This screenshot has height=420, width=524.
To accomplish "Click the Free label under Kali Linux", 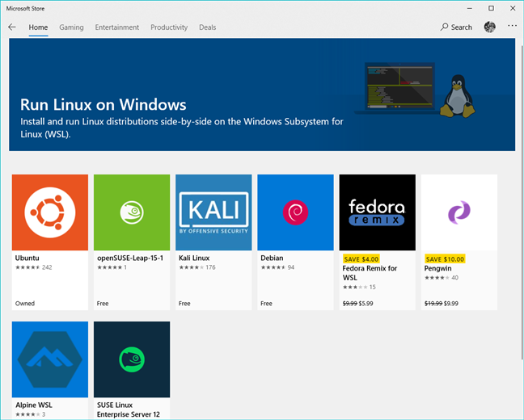I will (x=184, y=304).
